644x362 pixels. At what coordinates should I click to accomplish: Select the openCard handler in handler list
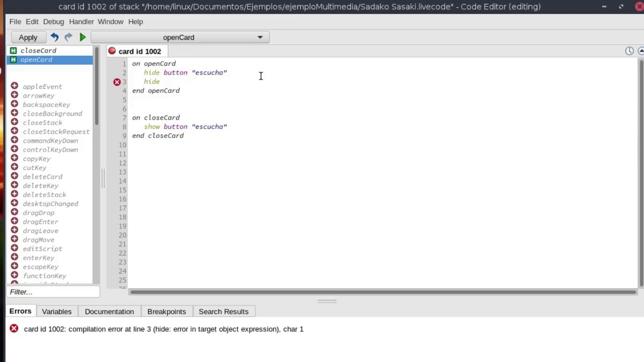pyautogui.click(x=50, y=60)
